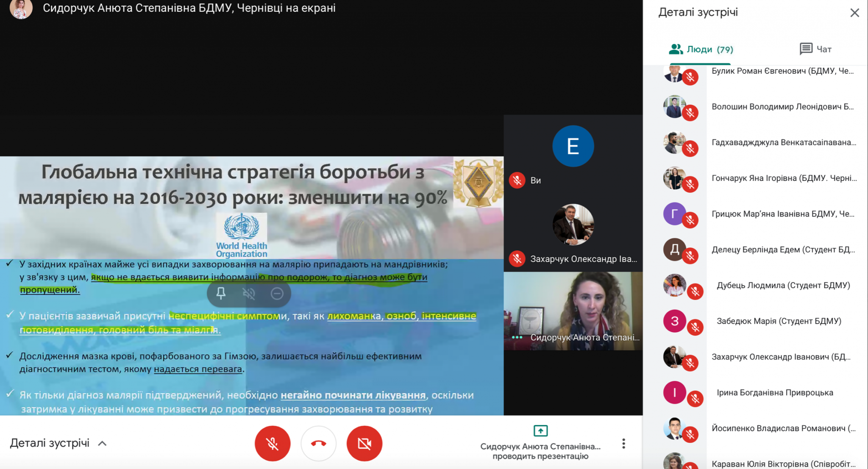Click the mute participant icon on tile overlay
This screenshot has width=868, height=469.
coord(249,293)
